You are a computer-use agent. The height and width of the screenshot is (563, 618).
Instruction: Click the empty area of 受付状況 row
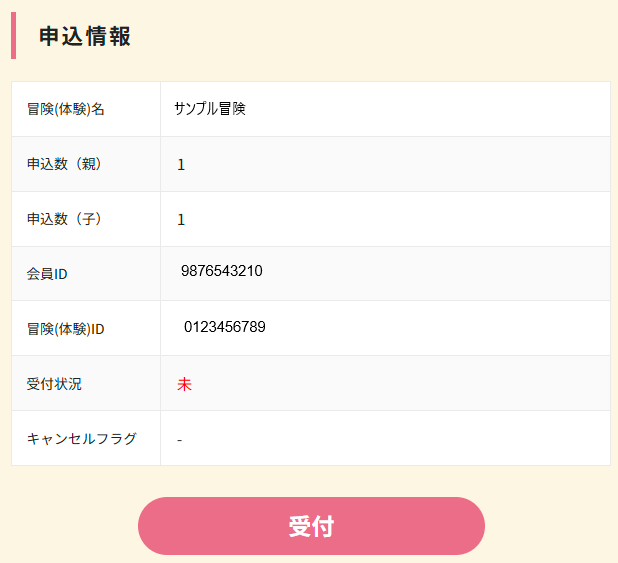(401, 383)
